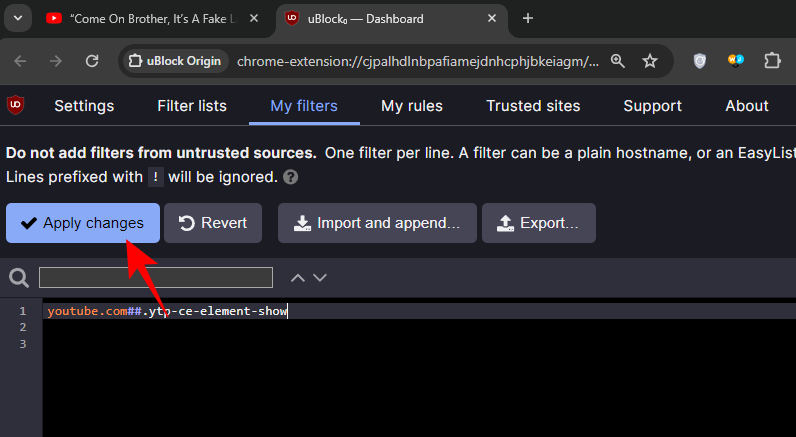796x437 pixels.
Task: Click the chrome-extension URL in address bar
Action: click(x=418, y=61)
